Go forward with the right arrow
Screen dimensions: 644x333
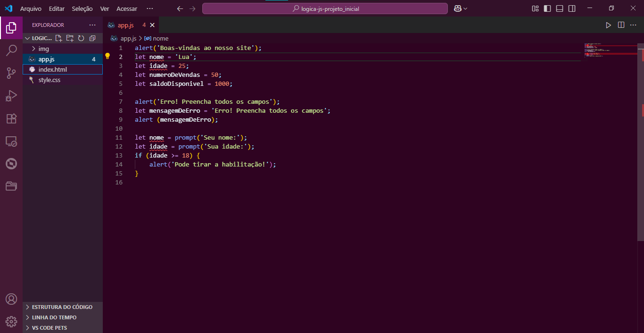click(192, 8)
